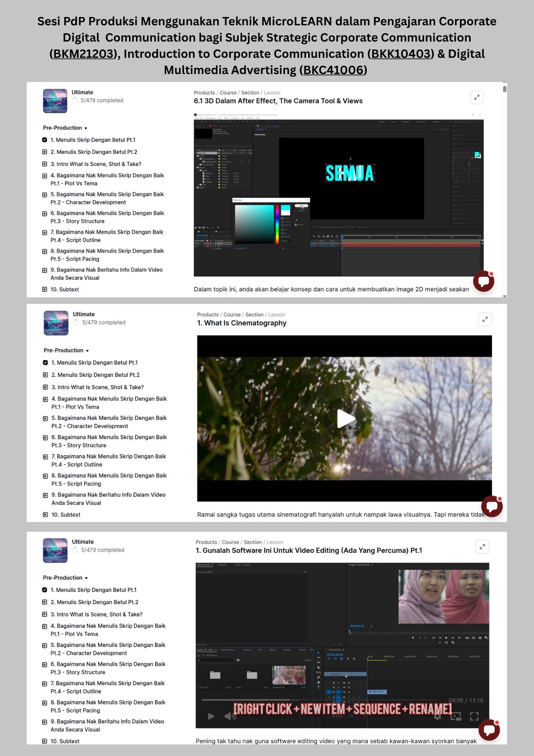Screen dimensions: 534x756
Task: Select the cyan SEMUA text in the After Effects preview
Action: 350,174
